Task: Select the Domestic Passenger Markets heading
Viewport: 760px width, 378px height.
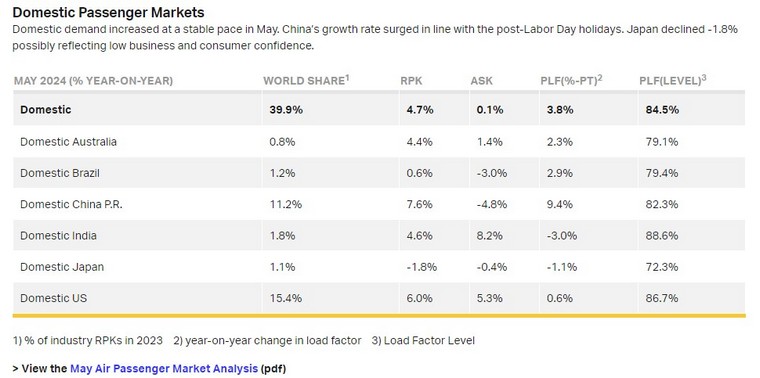Action: pyautogui.click(x=109, y=12)
